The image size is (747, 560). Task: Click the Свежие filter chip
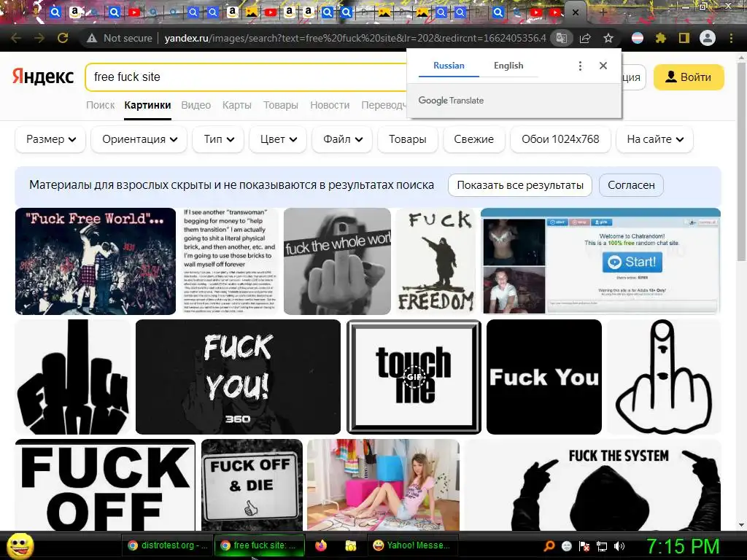(x=473, y=139)
